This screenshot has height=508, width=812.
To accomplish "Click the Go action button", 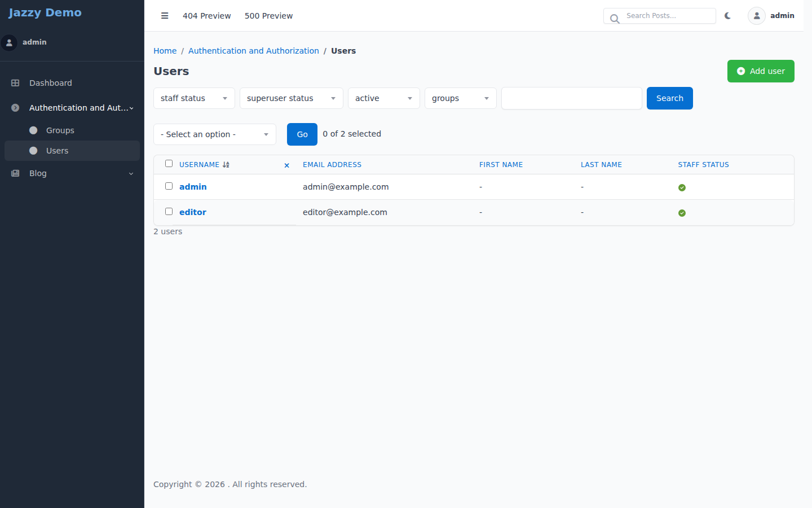I will tap(302, 134).
